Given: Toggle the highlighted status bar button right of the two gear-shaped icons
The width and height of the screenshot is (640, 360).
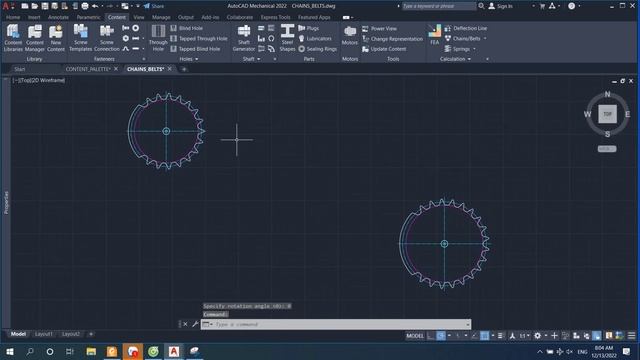Looking at the screenshot, I should [597, 336].
